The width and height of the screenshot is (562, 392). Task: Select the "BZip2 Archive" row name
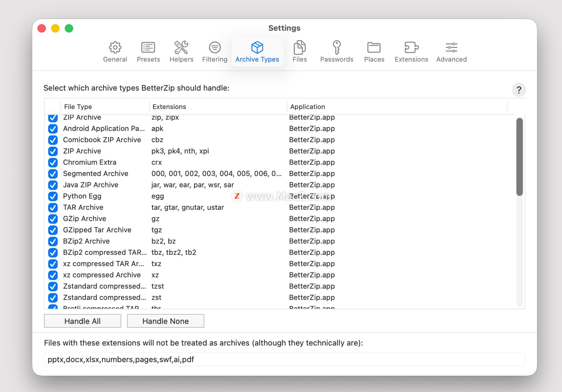[86, 241]
